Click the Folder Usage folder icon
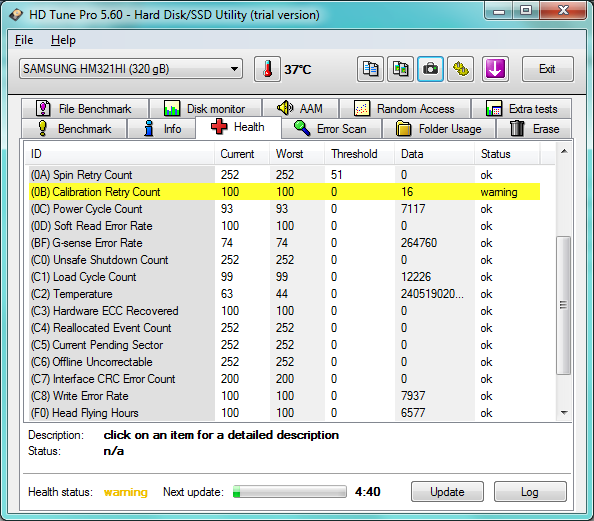This screenshot has height=521, width=594. [x=403, y=128]
